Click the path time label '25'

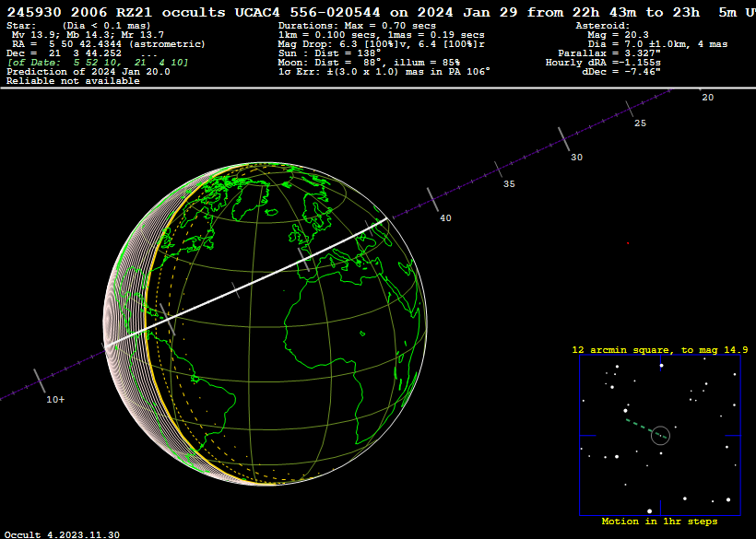tap(640, 123)
